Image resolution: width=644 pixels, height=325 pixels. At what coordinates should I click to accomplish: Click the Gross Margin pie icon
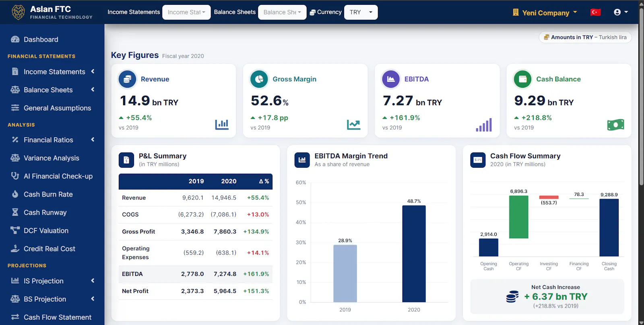259,79
